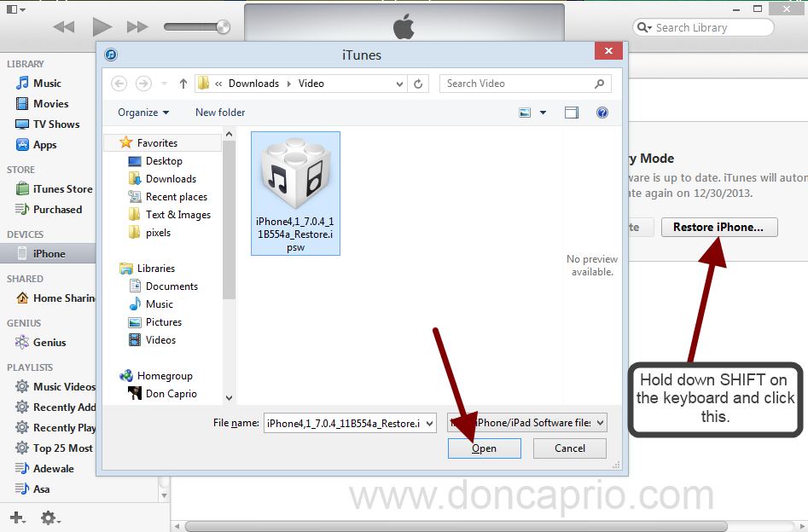Open Music in the iTunes library sidebar
Viewport: 808px width, 532px height.
pyautogui.click(x=47, y=84)
